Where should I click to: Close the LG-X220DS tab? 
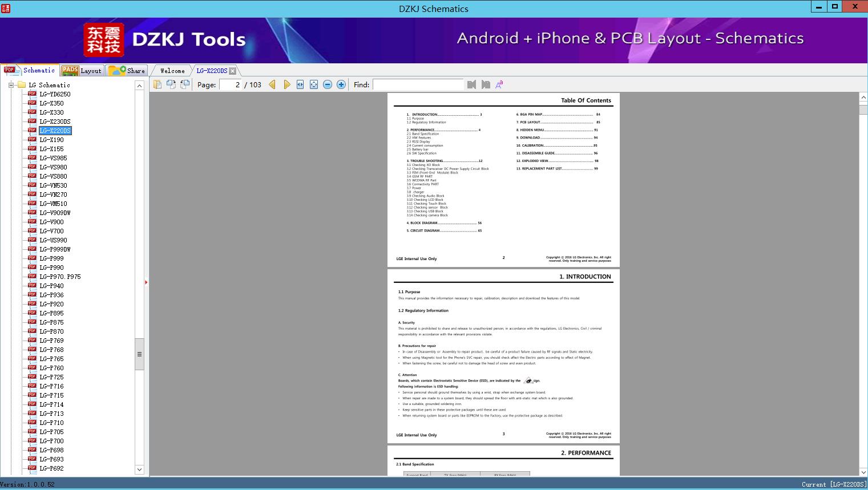pyautogui.click(x=232, y=71)
